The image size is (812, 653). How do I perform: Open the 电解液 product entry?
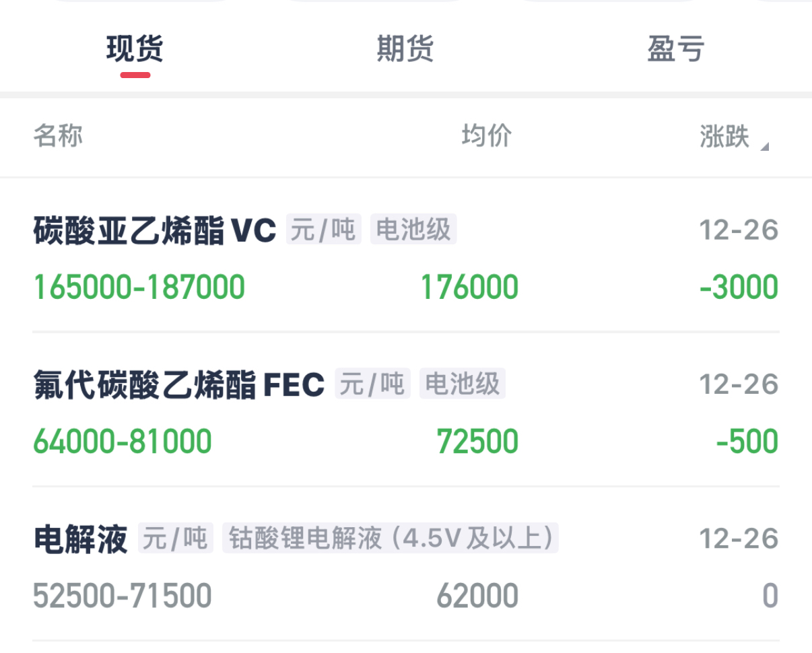pyautogui.click(x=80, y=539)
